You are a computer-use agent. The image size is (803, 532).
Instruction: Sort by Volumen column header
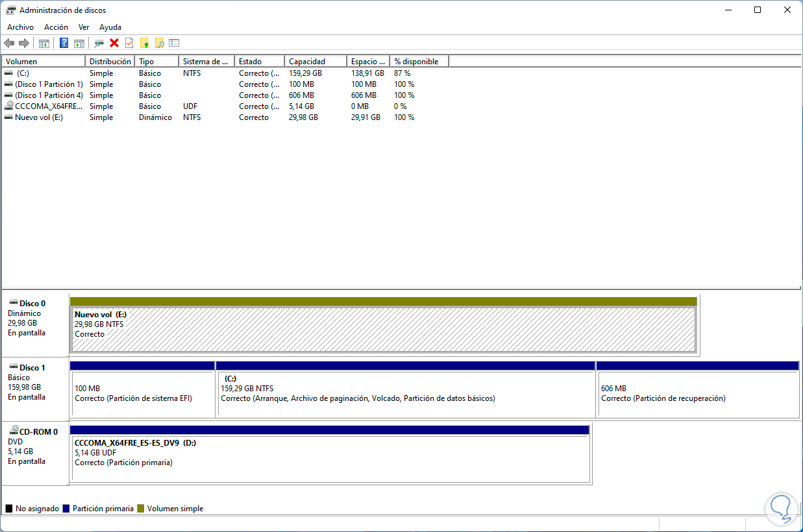coord(44,61)
